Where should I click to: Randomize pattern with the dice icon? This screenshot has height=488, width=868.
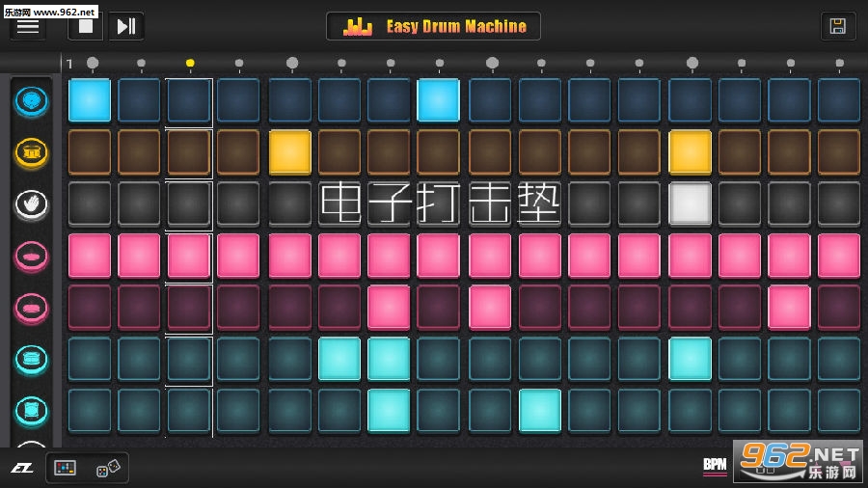108,468
